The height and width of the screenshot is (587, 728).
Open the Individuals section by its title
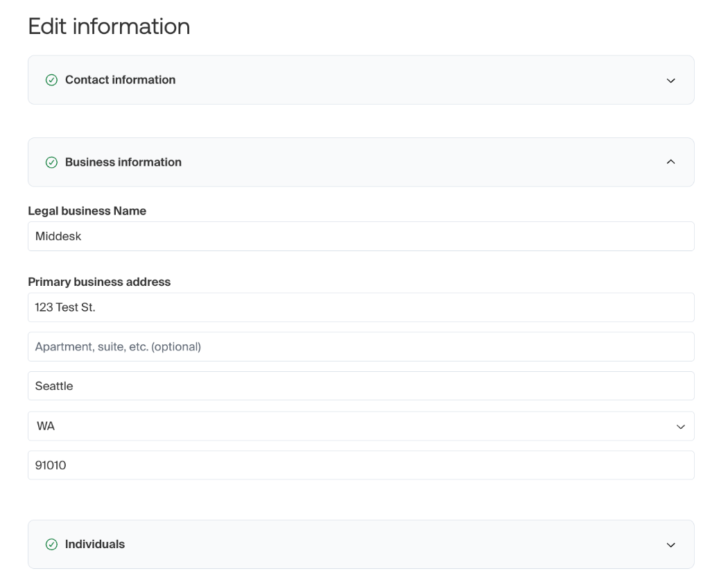click(95, 545)
